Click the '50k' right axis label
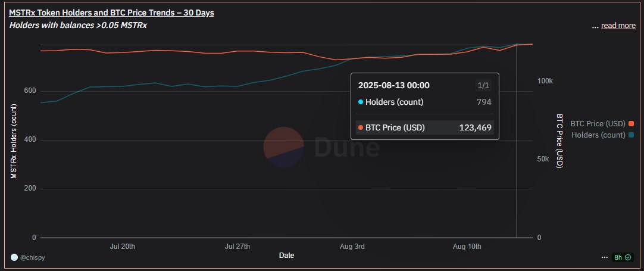Viewport: 644px width, 271px height. click(543, 159)
